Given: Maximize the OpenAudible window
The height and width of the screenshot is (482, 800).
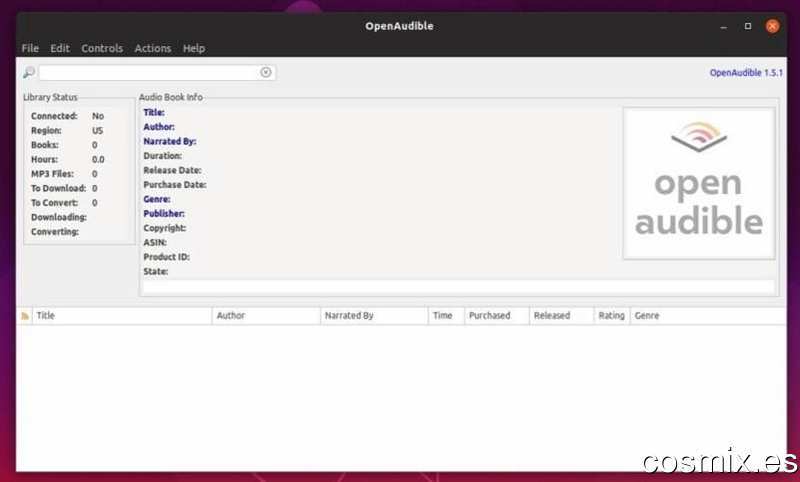Looking at the screenshot, I should click(748, 26).
